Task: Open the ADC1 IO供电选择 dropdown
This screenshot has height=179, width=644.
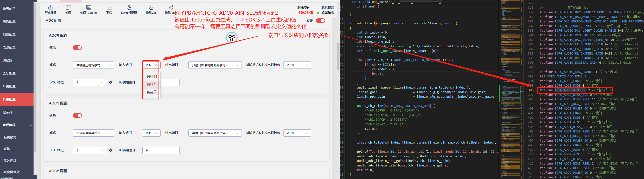Action: [161, 150]
